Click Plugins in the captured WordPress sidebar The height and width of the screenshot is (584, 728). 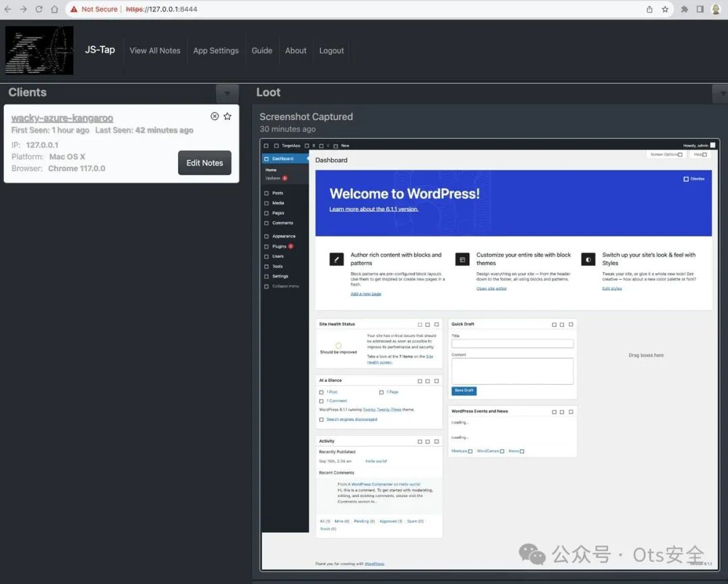[x=279, y=247]
